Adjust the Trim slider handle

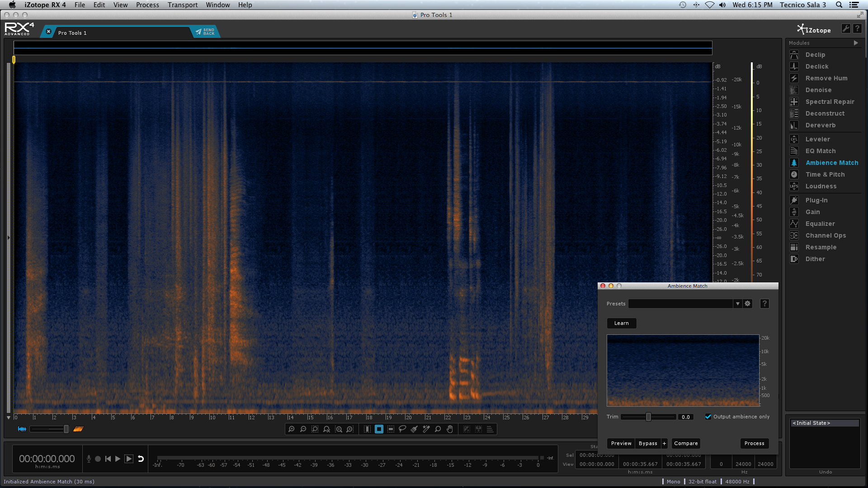coord(648,417)
